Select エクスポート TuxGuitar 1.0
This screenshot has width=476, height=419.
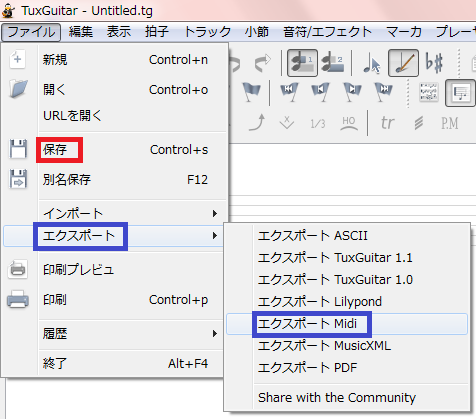[347, 280]
